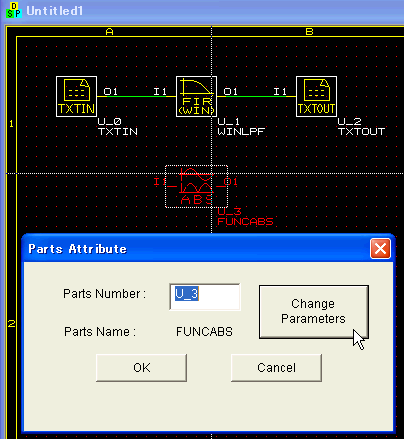Viewport: 404px width, 439px height.
Task: Click the O1 output pin of TXTIN
Action: tap(110, 91)
